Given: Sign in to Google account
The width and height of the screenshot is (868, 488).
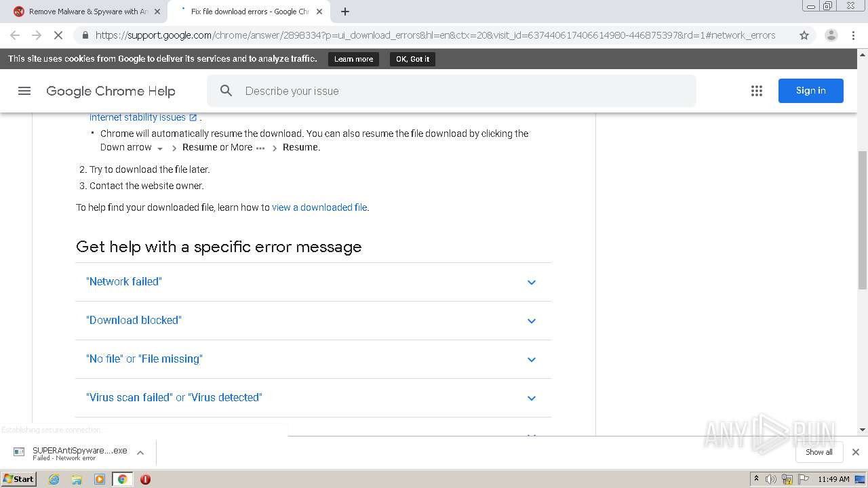Looking at the screenshot, I should tap(810, 91).
